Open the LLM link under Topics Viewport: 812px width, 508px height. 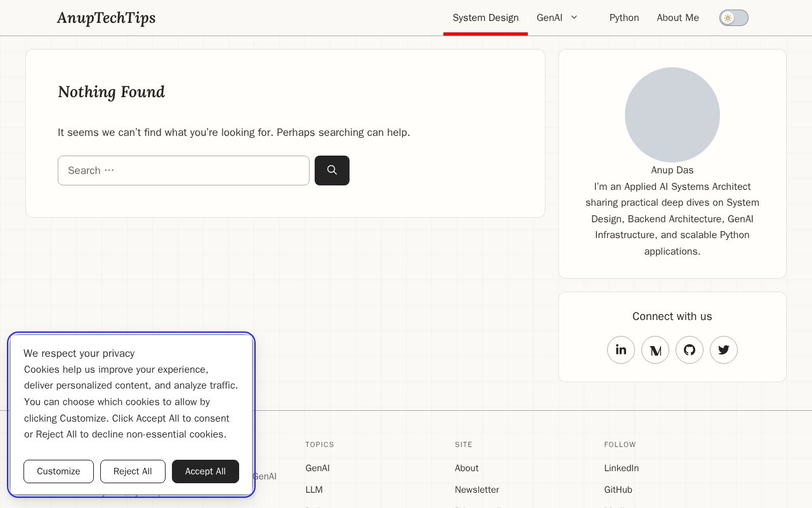tap(314, 490)
